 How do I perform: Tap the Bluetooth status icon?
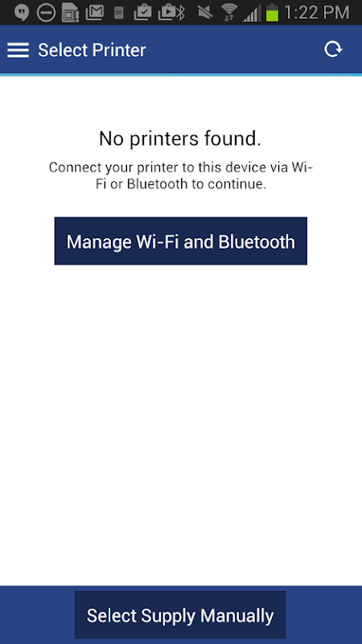click(180, 13)
